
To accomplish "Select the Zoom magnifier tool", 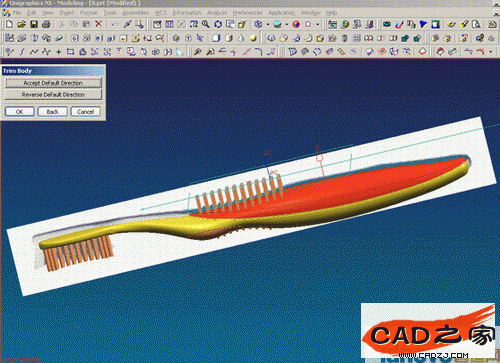I will (206, 24).
